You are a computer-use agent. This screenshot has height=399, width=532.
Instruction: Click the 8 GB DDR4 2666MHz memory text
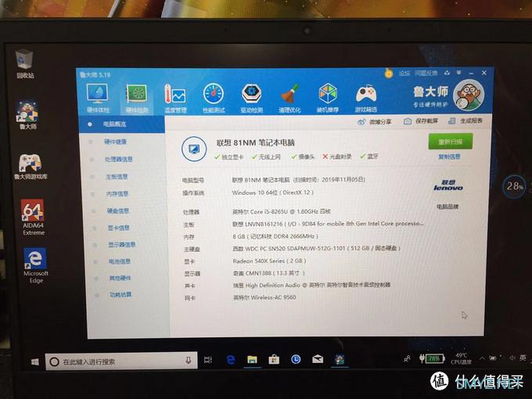tap(275, 236)
